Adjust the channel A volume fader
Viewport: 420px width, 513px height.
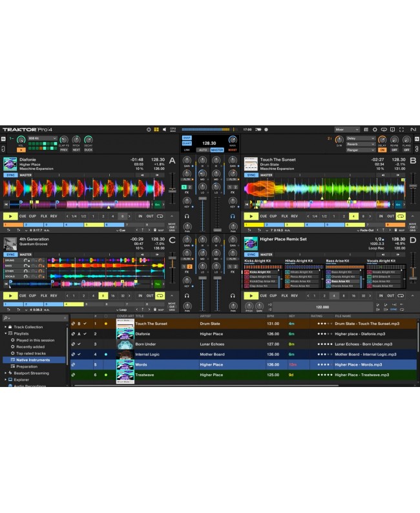click(202, 198)
